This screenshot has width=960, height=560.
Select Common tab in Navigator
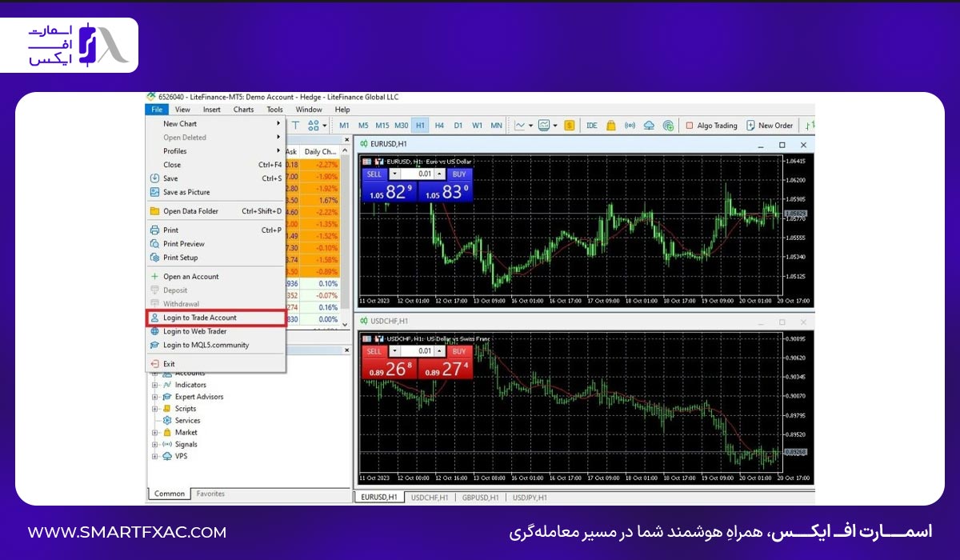point(170,494)
